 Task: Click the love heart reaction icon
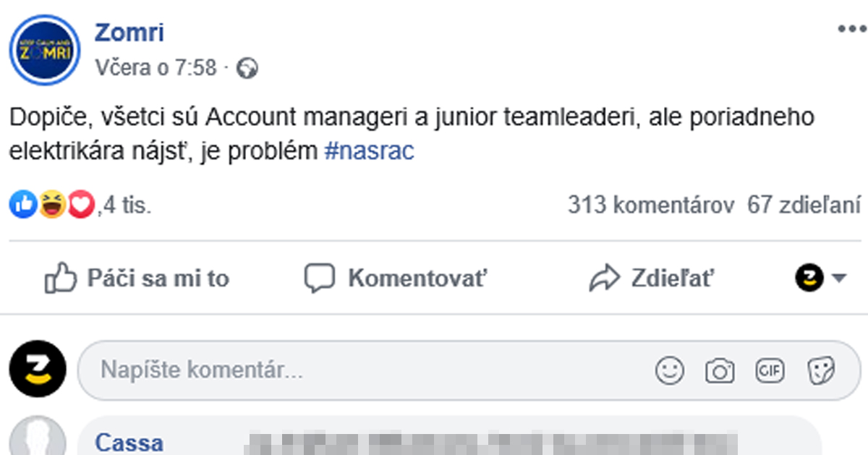pyautogui.click(x=80, y=204)
